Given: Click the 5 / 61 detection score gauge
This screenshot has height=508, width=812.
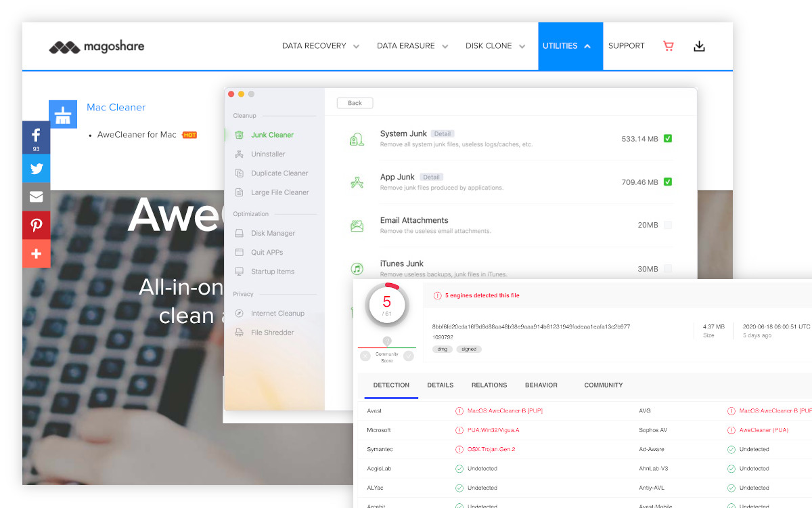Looking at the screenshot, I should click(x=386, y=305).
